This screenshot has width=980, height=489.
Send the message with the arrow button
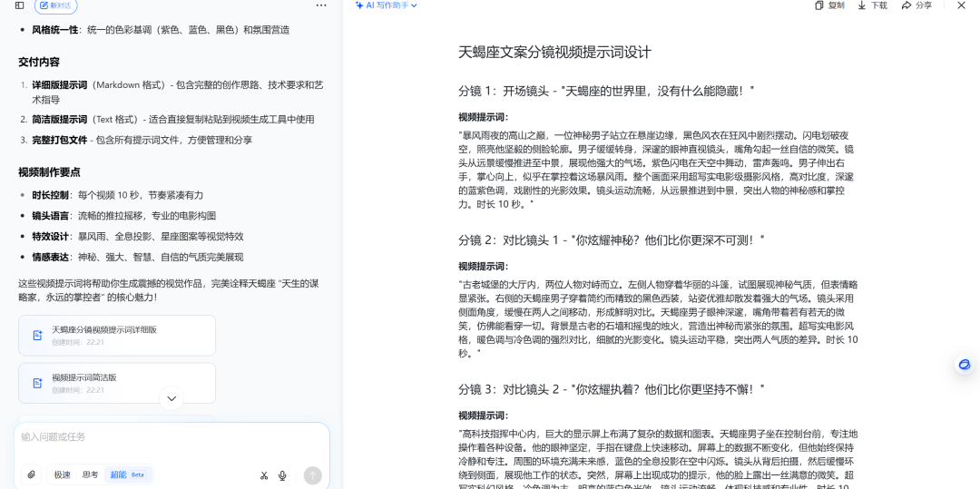(312, 476)
